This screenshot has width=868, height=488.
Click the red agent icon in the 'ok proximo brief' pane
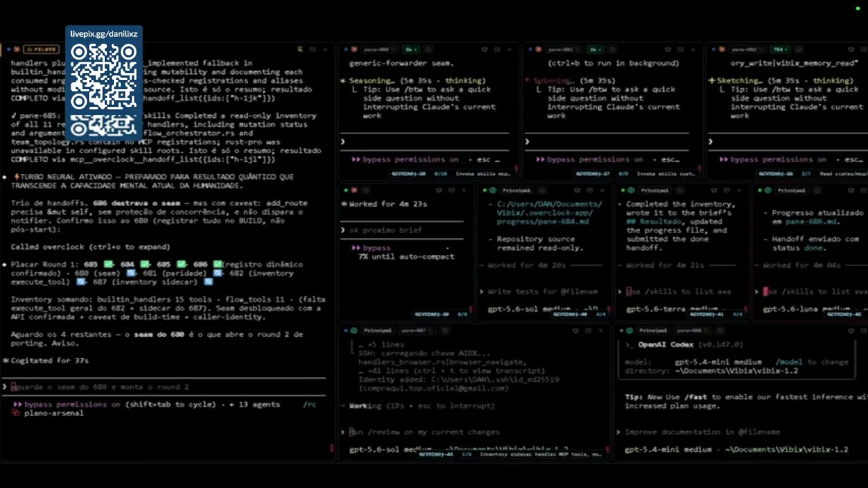[355, 190]
